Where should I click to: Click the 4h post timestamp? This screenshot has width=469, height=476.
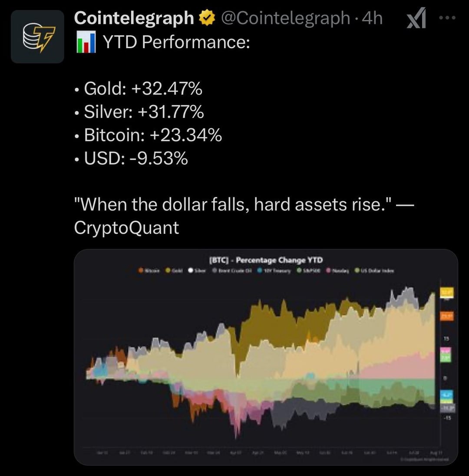pos(372,18)
